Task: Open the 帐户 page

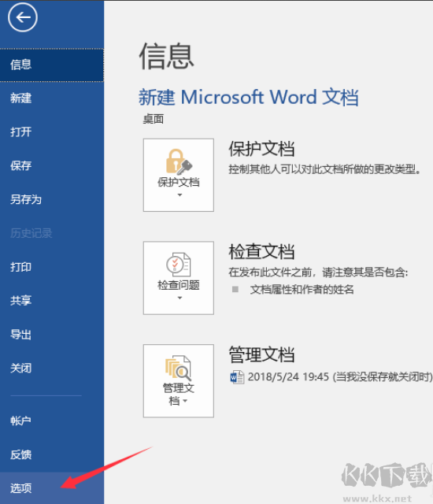Action: click(x=52, y=421)
